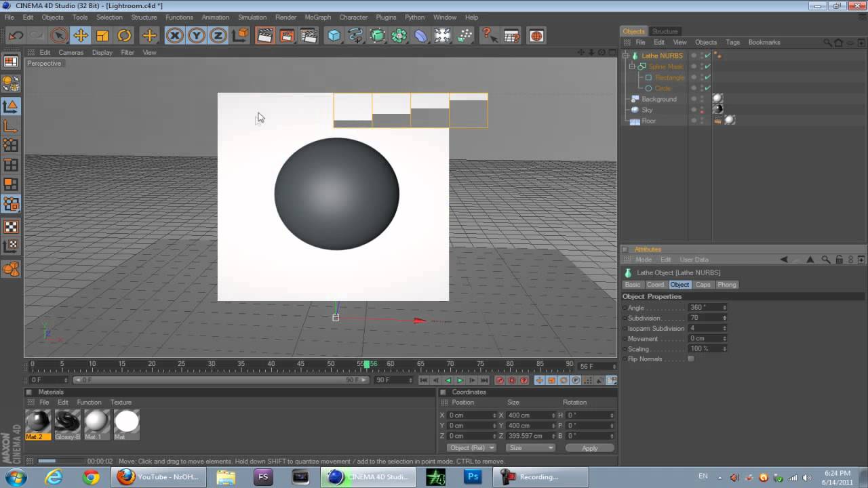The height and width of the screenshot is (488, 868).
Task: Open the MoGraph menu
Action: click(x=318, y=17)
